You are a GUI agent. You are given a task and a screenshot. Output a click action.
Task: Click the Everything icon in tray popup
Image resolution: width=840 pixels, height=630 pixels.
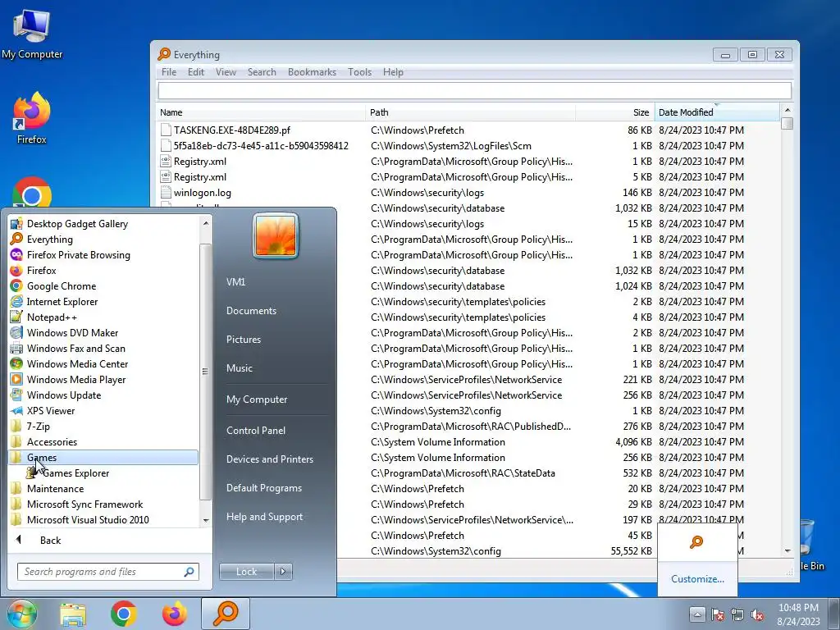coord(696,542)
